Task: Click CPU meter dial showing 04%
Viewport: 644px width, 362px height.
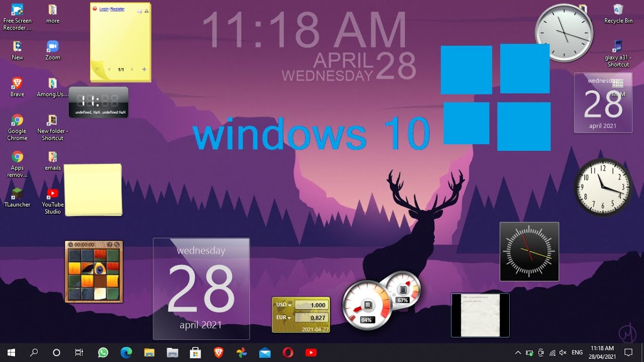Action: 367,305
